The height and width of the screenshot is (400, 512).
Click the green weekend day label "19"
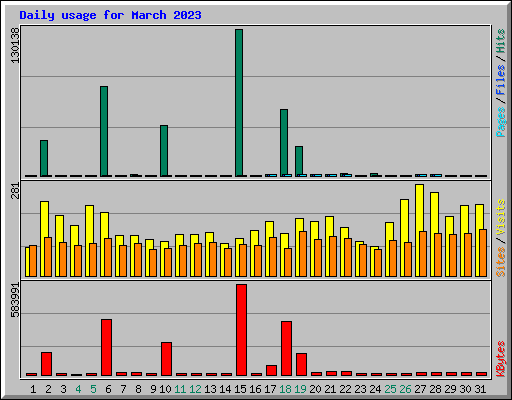coord(300,389)
